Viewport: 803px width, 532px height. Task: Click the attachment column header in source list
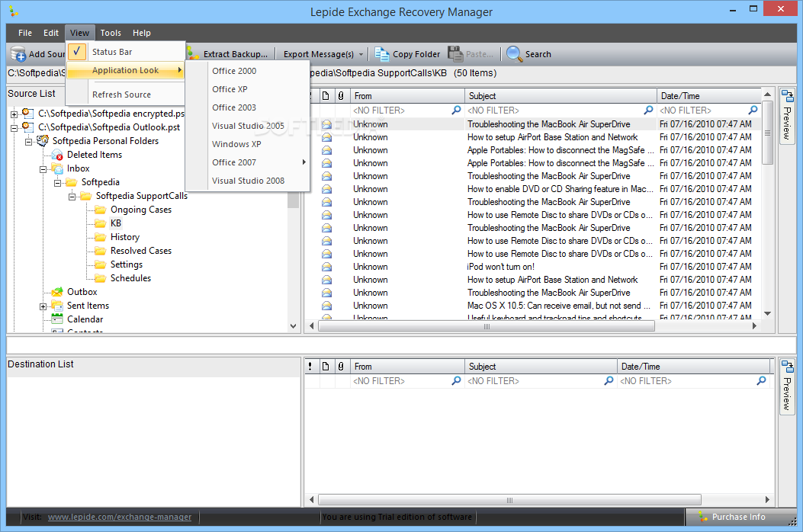(x=341, y=96)
